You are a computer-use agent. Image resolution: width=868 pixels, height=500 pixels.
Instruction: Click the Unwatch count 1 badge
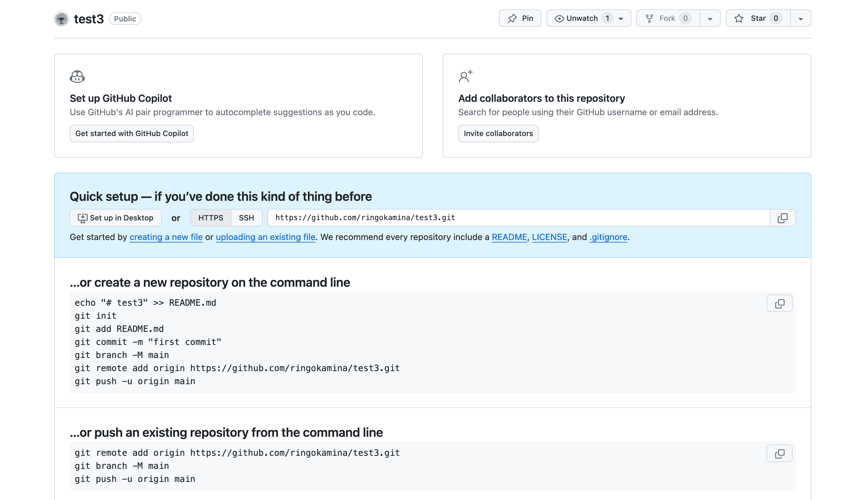pyautogui.click(x=607, y=18)
